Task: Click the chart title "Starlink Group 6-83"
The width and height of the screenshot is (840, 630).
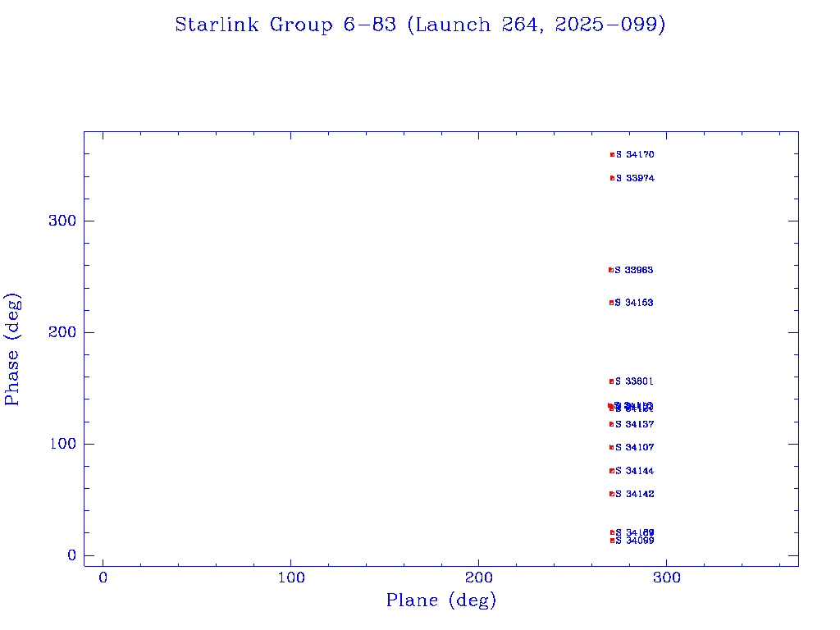Action: point(285,25)
